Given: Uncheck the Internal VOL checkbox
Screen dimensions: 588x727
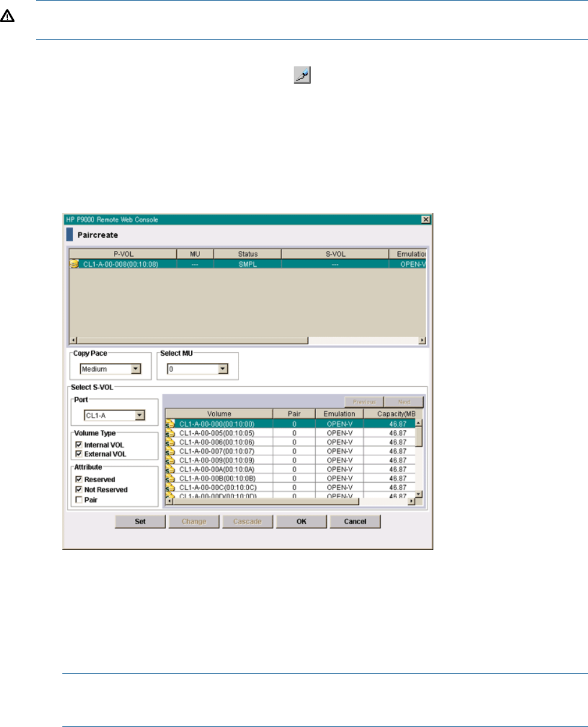Looking at the screenshot, I should coord(79,445).
